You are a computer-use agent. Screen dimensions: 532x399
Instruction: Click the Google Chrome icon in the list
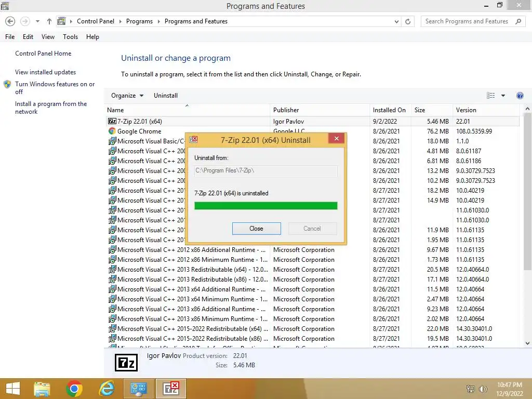click(x=112, y=131)
